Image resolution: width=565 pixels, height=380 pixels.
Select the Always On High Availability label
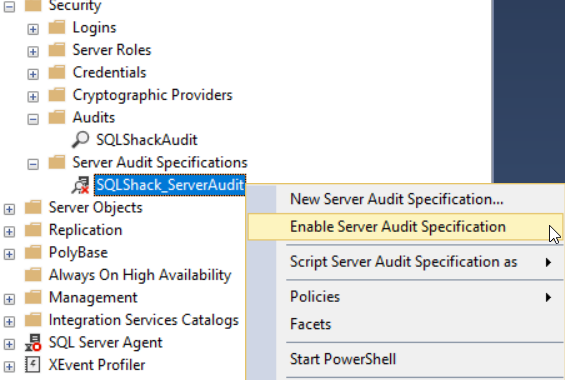point(140,276)
